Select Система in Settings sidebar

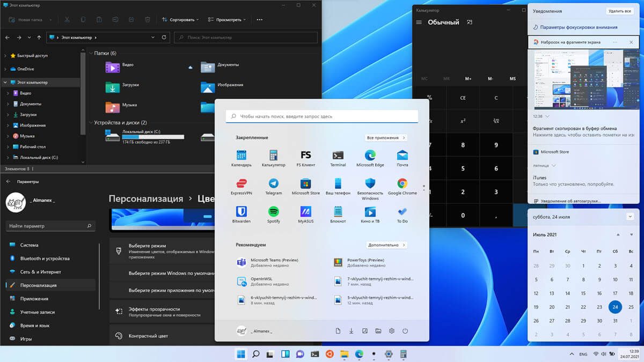coord(50,245)
